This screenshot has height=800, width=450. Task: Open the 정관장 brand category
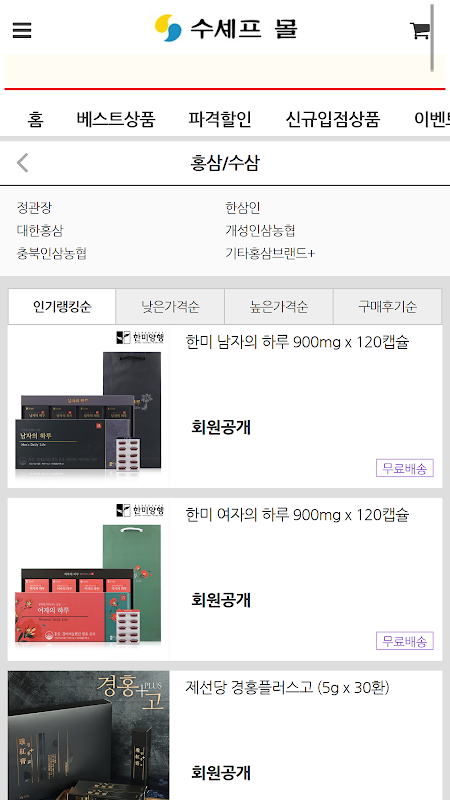34,208
